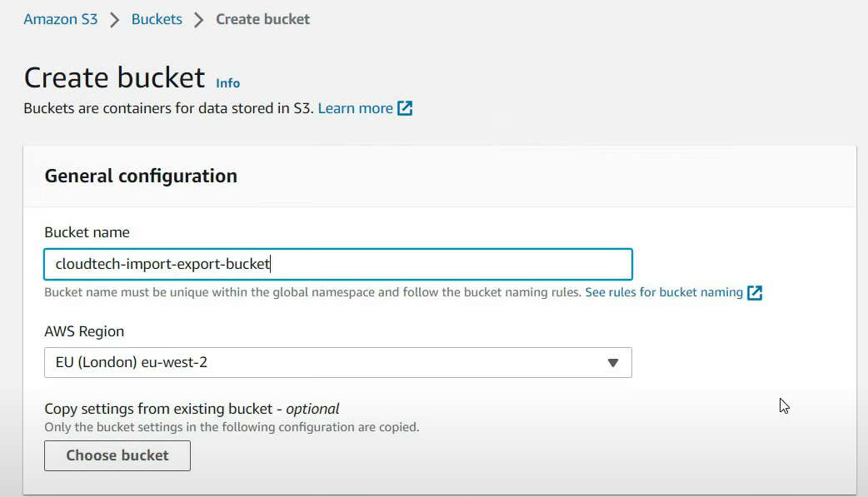Open the AWS Region dropdown
The height and width of the screenshot is (497, 868).
[x=337, y=362]
